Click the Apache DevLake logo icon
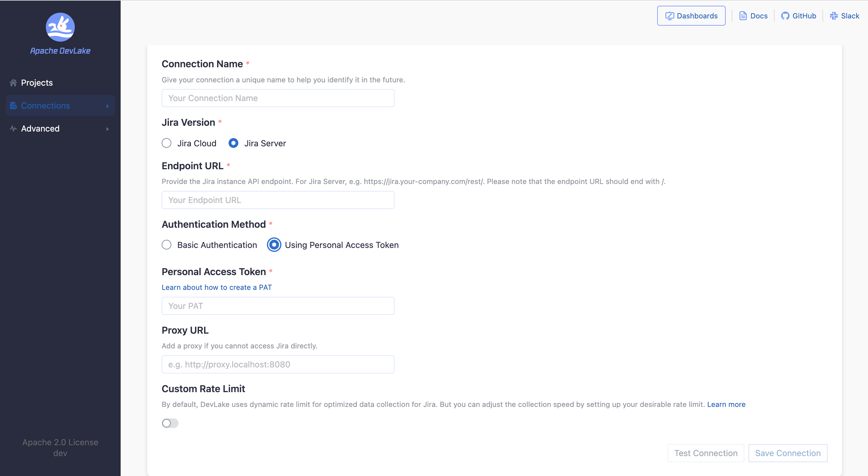Viewport: 868px width, 476px height. [x=60, y=27]
